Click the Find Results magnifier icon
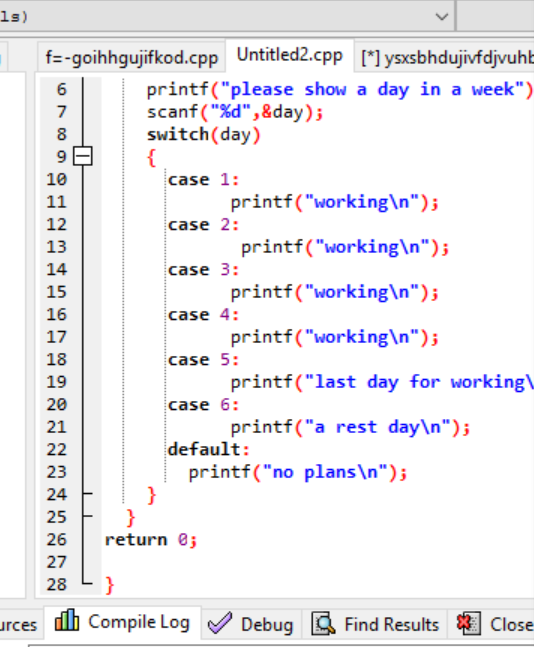Viewport: 534px width, 647px height. (x=323, y=623)
